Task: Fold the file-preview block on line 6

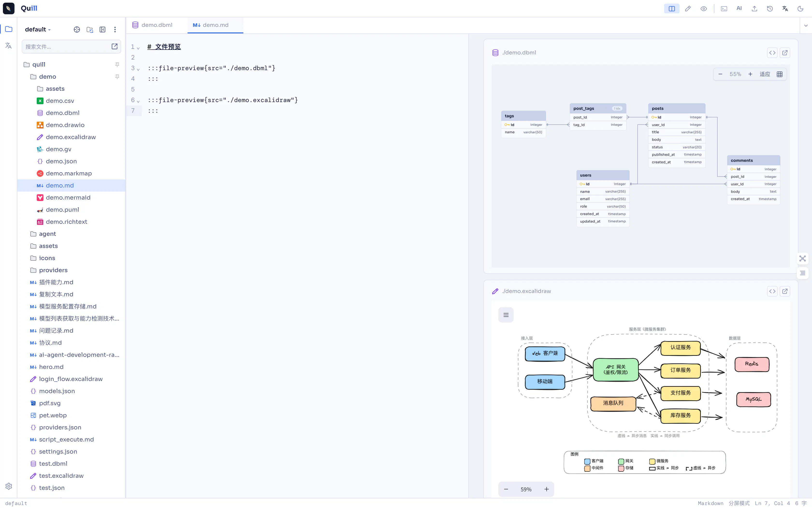Action: coord(138,101)
